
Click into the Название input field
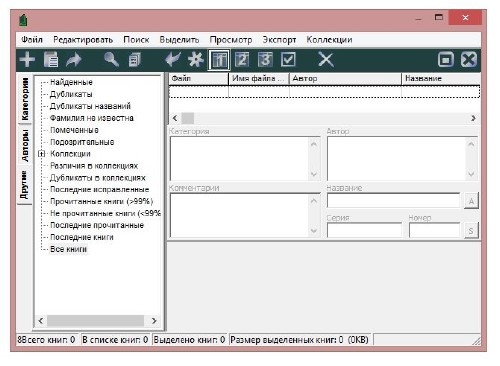tap(393, 201)
